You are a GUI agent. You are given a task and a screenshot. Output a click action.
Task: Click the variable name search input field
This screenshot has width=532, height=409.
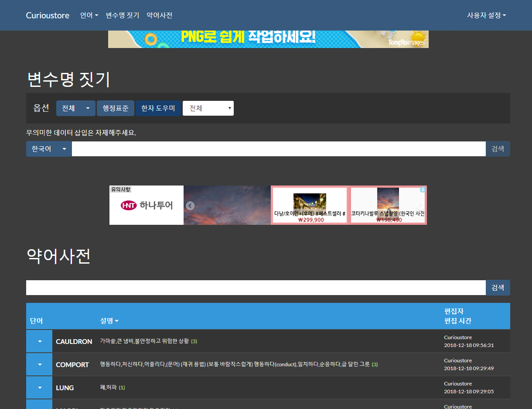click(278, 149)
